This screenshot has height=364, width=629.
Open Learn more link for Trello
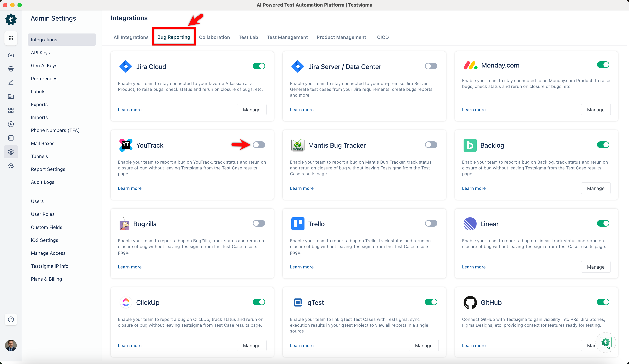(x=302, y=267)
